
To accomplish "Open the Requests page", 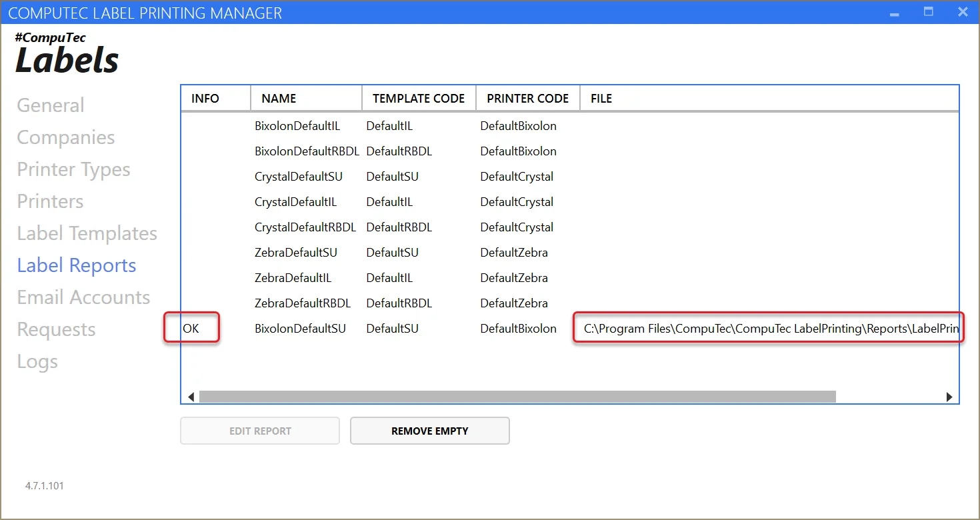I will [x=56, y=329].
